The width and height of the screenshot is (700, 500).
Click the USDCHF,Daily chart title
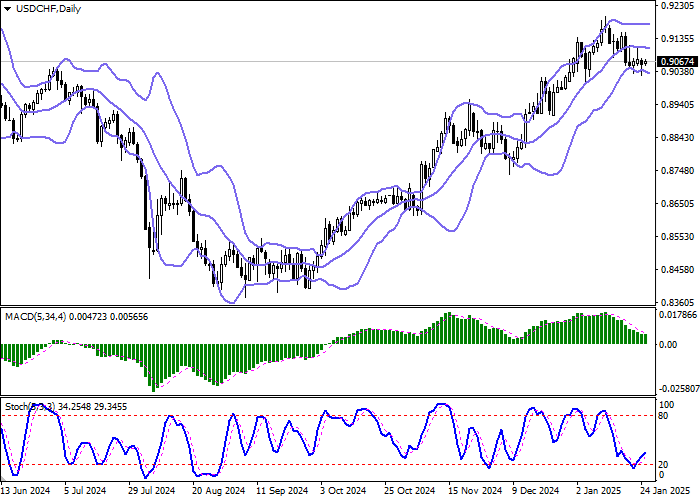pos(42,9)
